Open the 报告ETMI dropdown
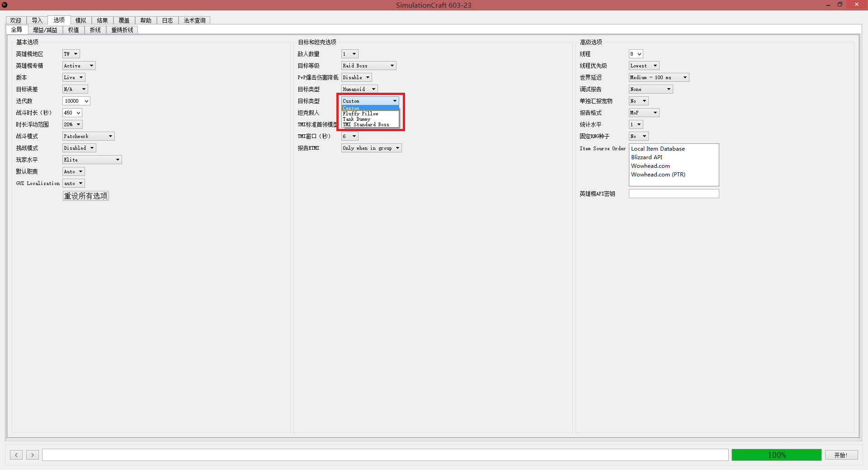The width and height of the screenshot is (868, 470). [x=372, y=148]
